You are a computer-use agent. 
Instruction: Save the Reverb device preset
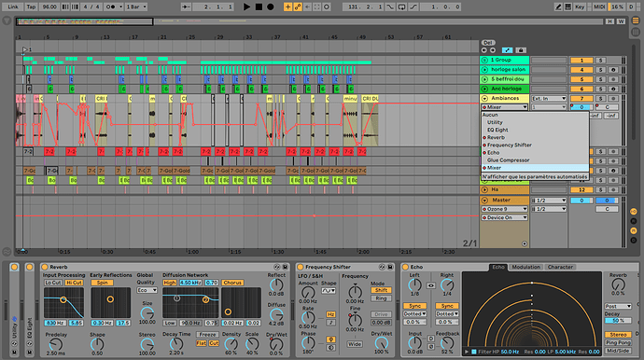[x=285, y=267]
